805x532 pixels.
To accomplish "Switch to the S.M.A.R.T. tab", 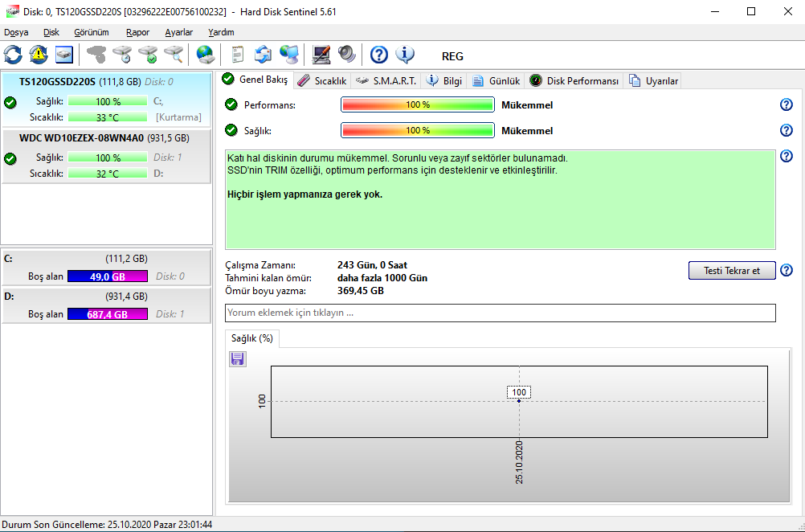I will [386, 80].
